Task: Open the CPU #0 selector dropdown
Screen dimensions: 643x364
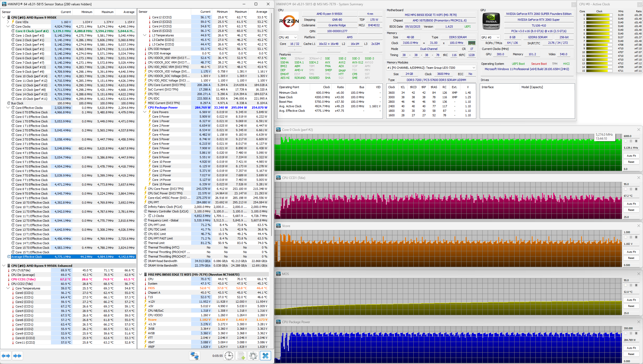Action: (288, 37)
